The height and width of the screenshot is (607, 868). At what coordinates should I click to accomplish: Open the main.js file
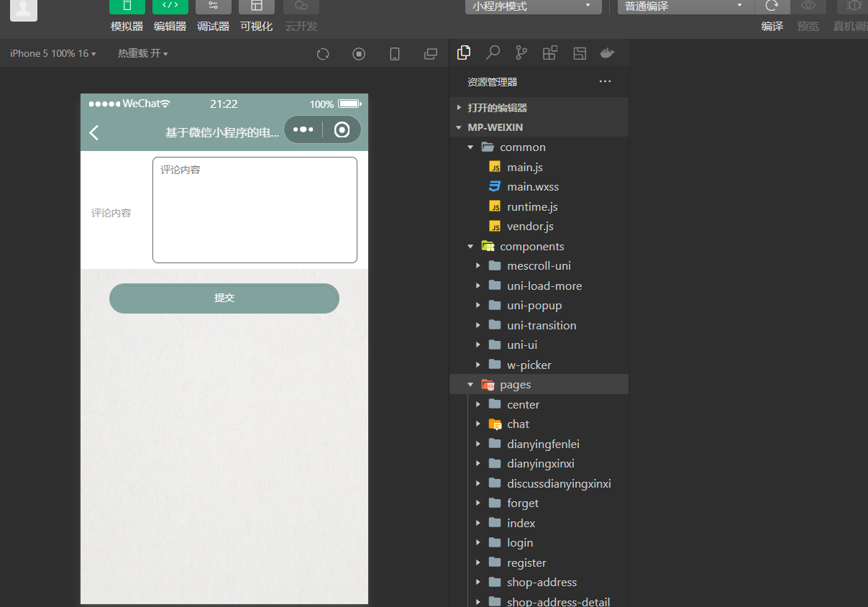539,167
